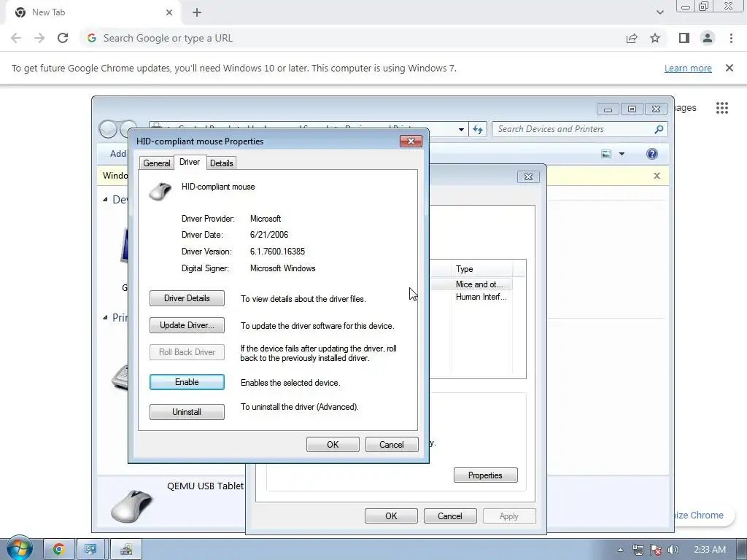Viewport: 747px width, 560px height.
Task: Open Driver Details for the mouse
Action: [x=187, y=298]
